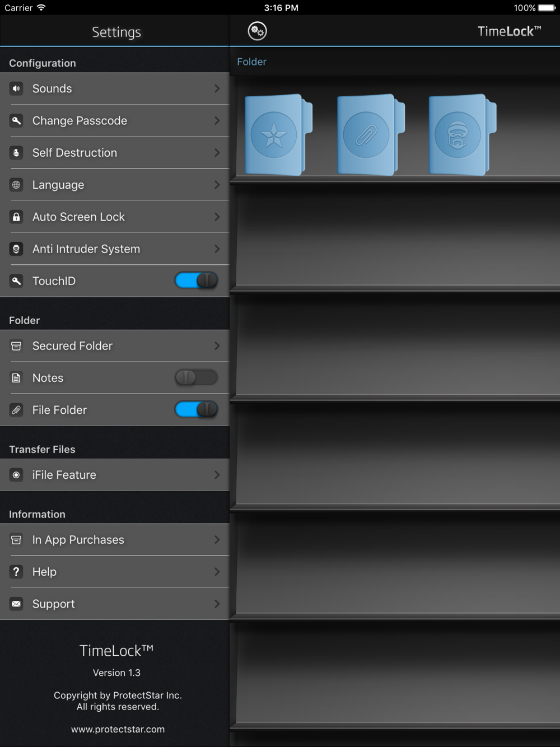Open the iFile Feature item
Screen dimensions: 560x747
(115, 475)
